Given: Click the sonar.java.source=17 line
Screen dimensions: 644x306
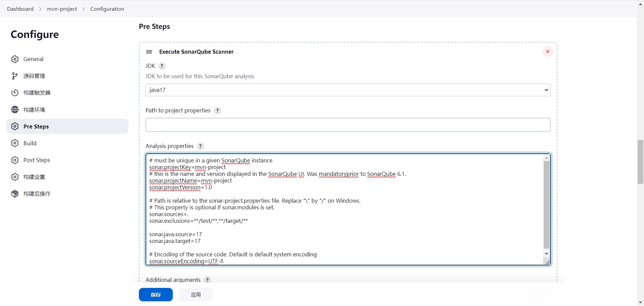Looking at the screenshot, I should click(175, 234).
